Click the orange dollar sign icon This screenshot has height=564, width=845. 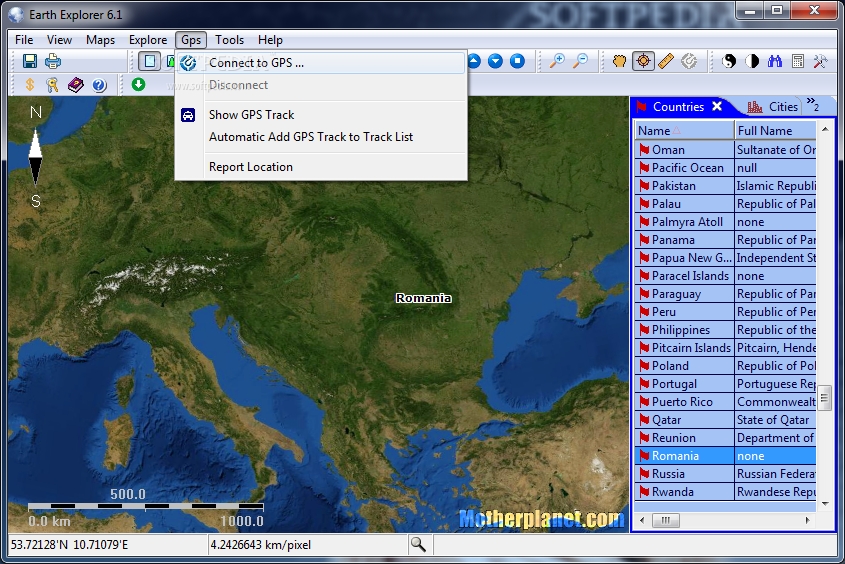tap(30, 85)
